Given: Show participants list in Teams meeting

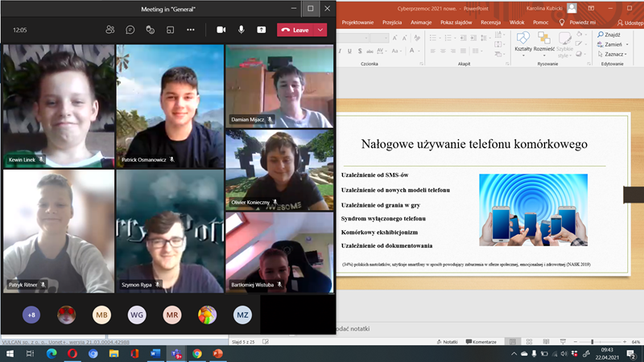Looking at the screenshot, I should [x=109, y=30].
